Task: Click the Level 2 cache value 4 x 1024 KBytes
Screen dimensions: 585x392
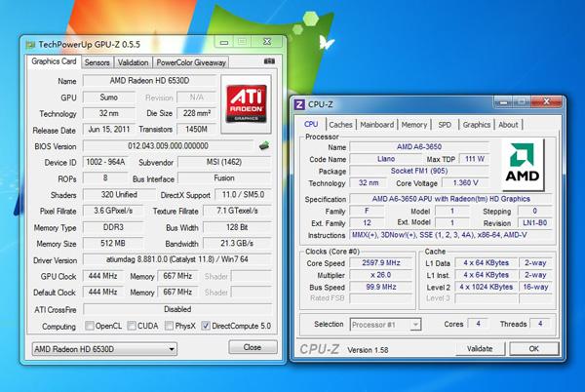Action: [x=487, y=287]
